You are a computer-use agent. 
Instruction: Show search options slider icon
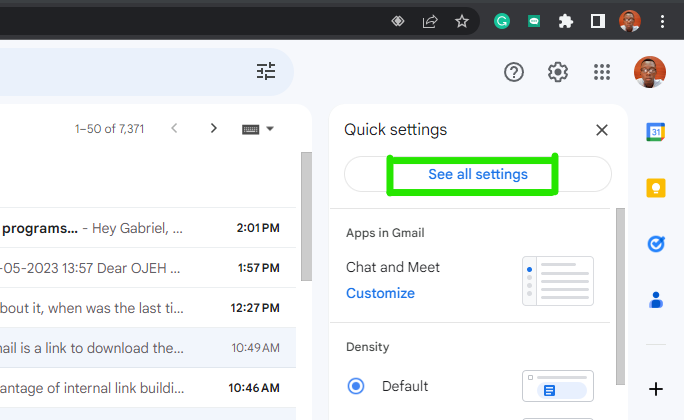(266, 71)
